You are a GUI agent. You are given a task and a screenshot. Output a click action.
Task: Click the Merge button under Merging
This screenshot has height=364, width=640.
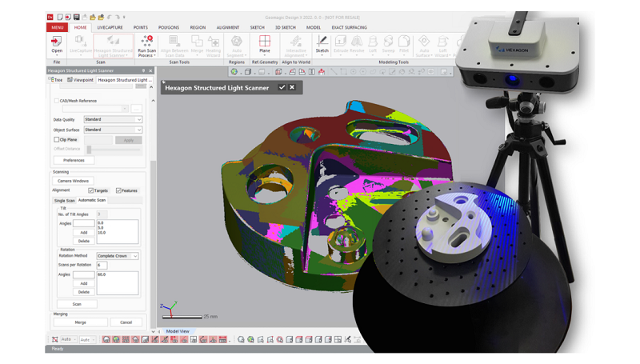pos(81,322)
